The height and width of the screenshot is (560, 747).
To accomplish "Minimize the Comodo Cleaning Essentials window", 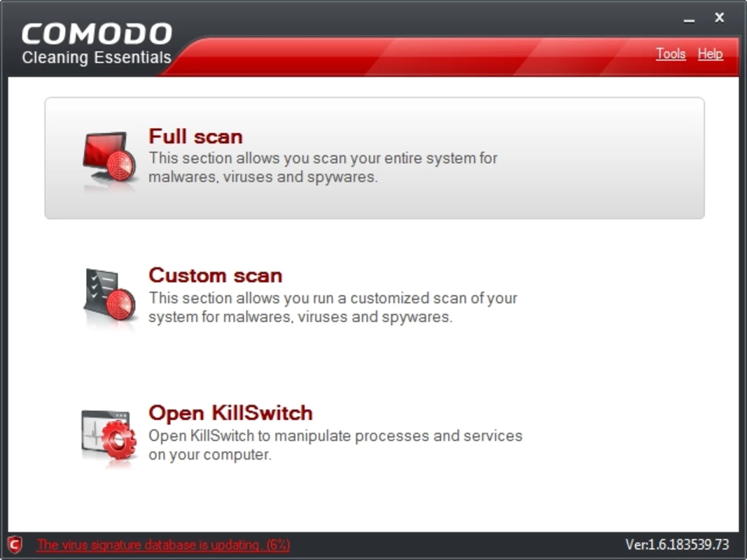I will 689,20.
